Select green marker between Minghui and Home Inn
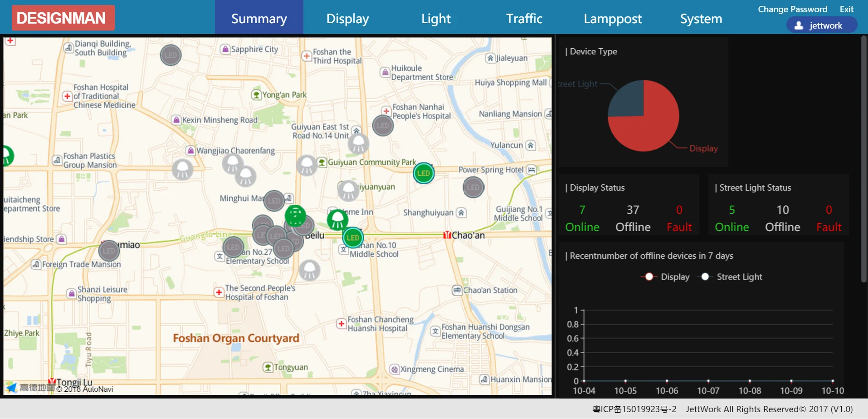This screenshot has height=419, width=868. pos(295,216)
